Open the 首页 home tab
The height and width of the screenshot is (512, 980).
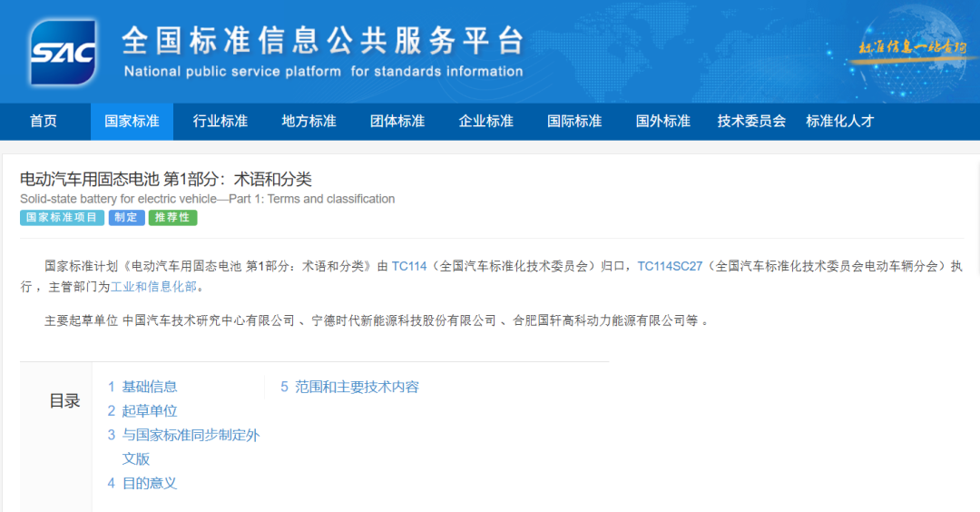tap(44, 121)
